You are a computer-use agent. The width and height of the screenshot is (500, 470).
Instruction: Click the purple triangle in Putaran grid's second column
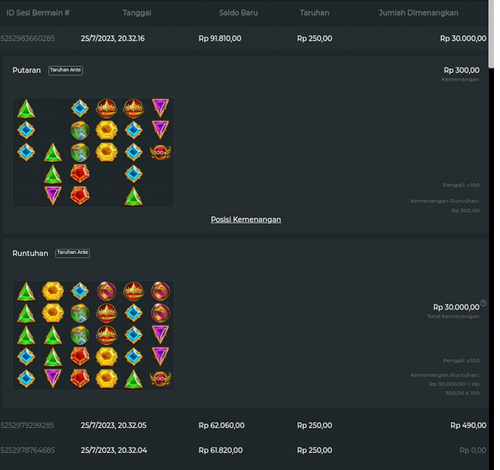(x=53, y=196)
